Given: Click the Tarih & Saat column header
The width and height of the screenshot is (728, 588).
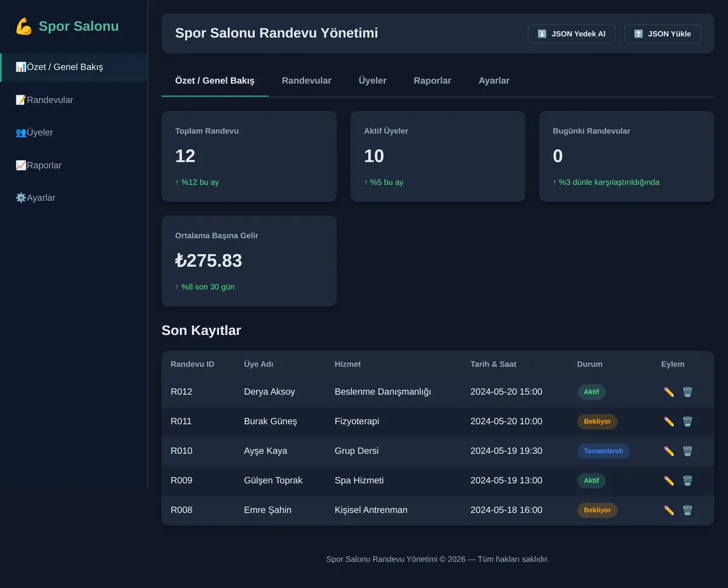Looking at the screenshot, I should pyautogui.click(x=493, y=364).
